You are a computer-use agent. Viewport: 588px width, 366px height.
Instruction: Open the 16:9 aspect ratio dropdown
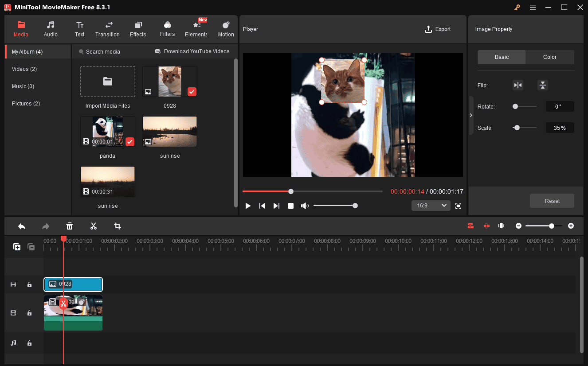(x=431, y=205)
